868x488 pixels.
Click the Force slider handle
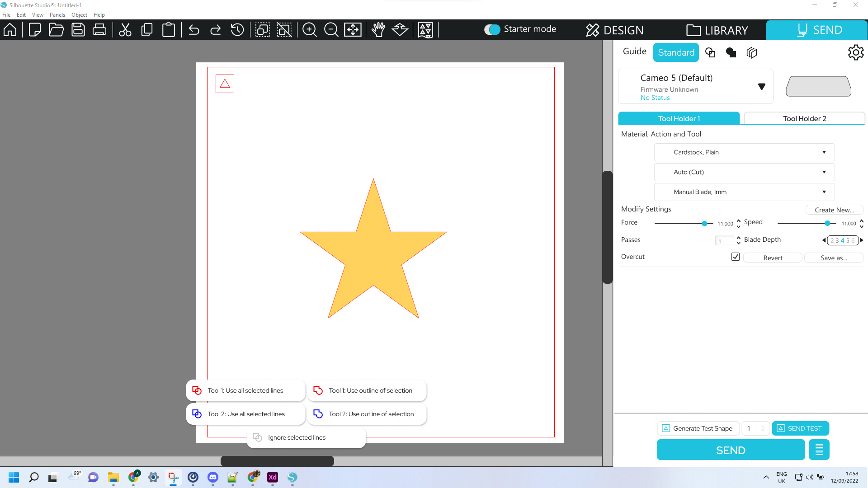(704, 224)
